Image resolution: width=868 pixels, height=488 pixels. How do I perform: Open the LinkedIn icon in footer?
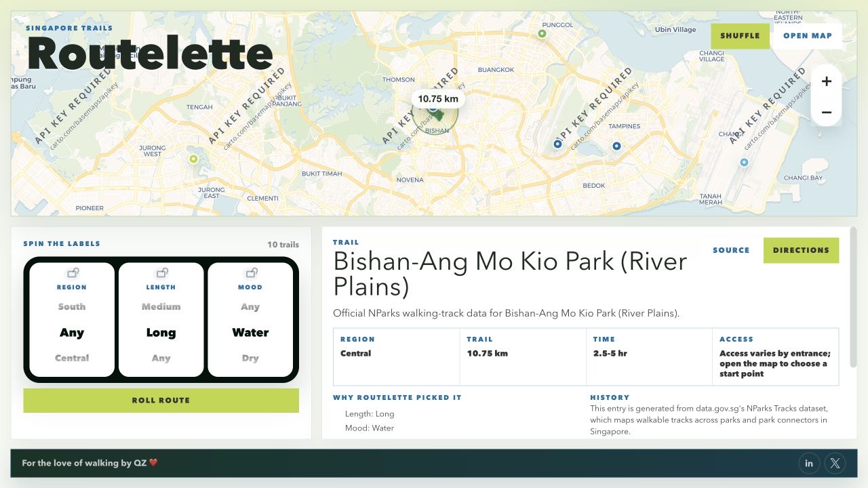pyautogui.click(x=809, y=463)
